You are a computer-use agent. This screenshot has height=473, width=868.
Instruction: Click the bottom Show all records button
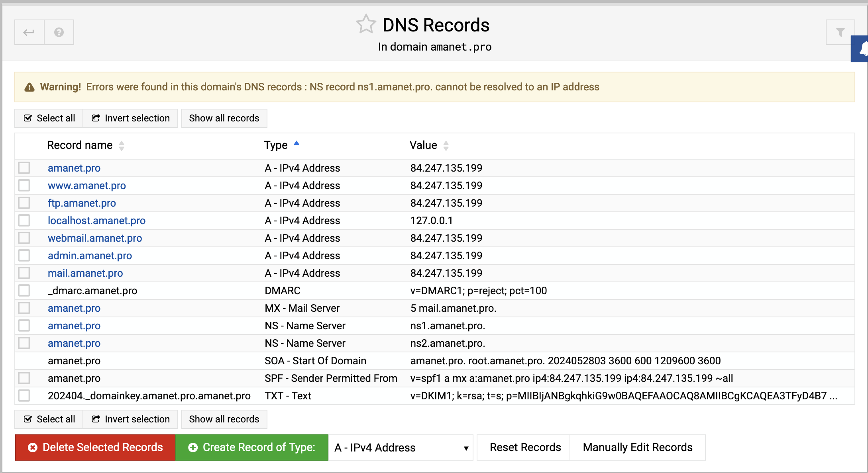(x=224, y=419)
